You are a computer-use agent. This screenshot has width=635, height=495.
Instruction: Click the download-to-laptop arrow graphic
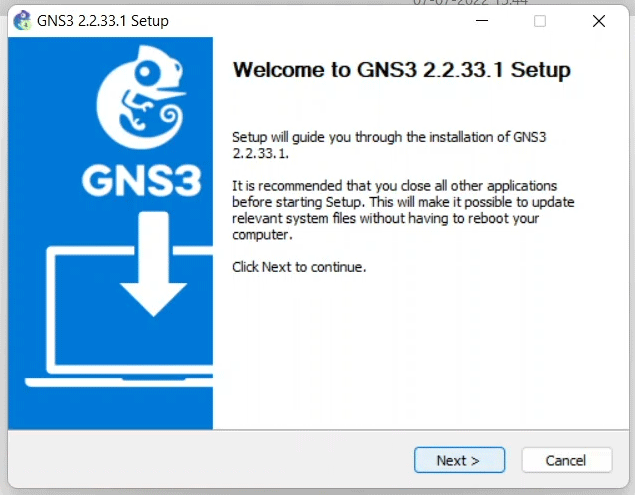point(153,264)
